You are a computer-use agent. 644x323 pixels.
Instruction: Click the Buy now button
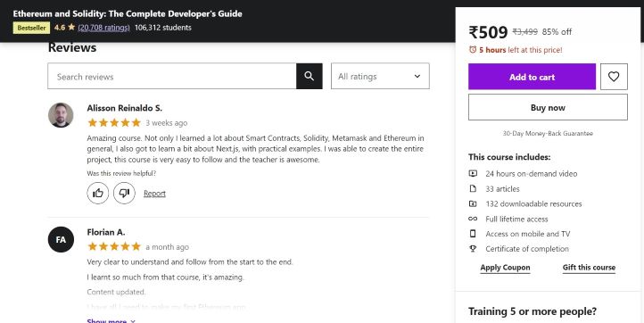[x=548, y=107]
